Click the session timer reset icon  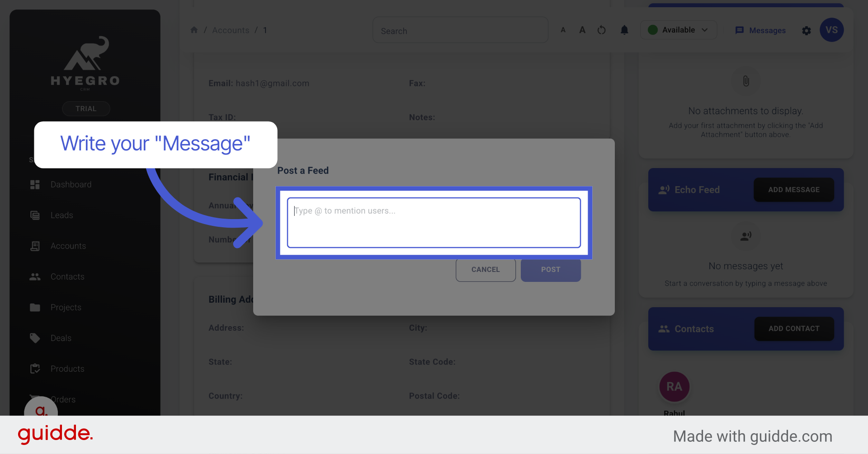coord(601,30)
